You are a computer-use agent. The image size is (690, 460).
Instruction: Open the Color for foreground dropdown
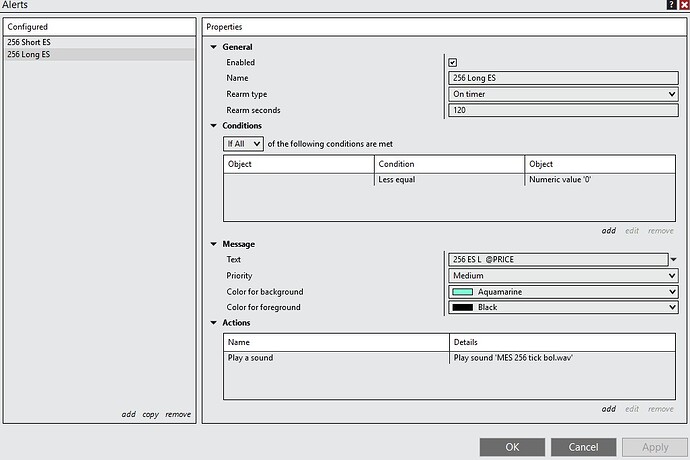pos(563,307)
